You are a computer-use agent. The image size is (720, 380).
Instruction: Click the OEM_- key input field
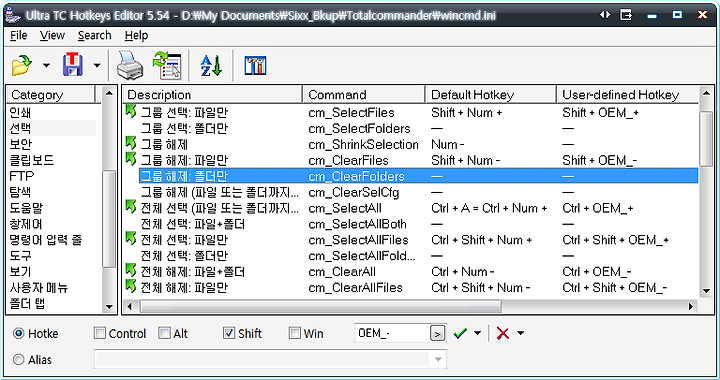click(392, 333)
